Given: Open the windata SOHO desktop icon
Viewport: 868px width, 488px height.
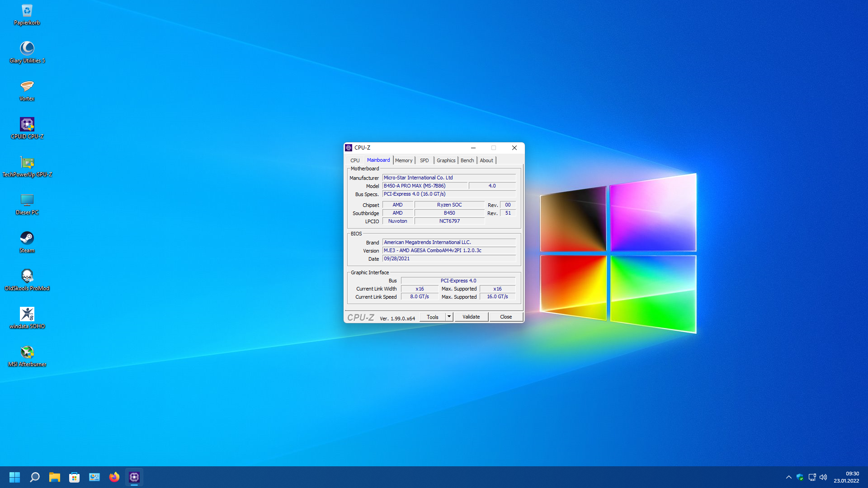Looking at the screenshot, I should click(27, 314).
